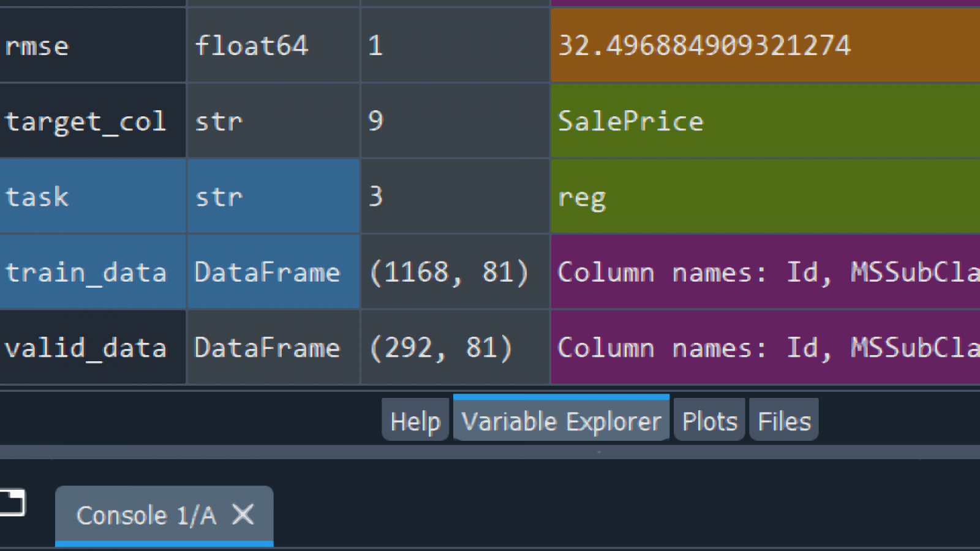Click the browse tabs icon beside Console 1/A

click(12, 503)
